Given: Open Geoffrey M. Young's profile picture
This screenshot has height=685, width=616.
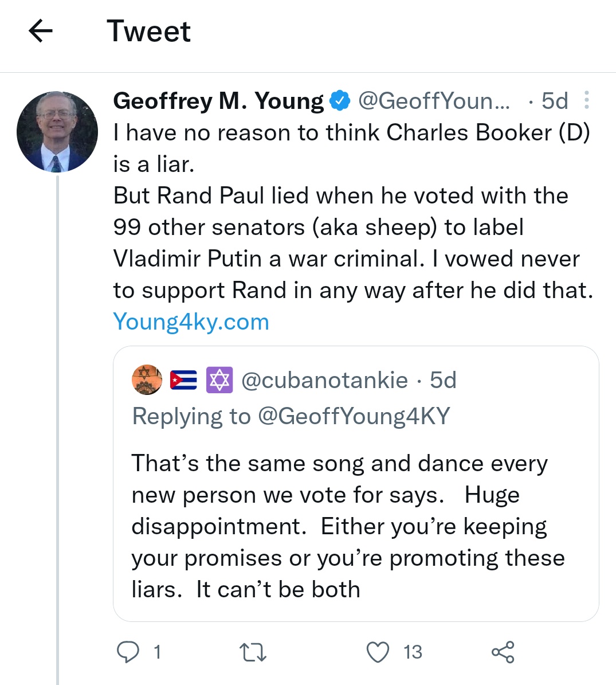Looking at the screenshot, I should click(x=57, y=131).
